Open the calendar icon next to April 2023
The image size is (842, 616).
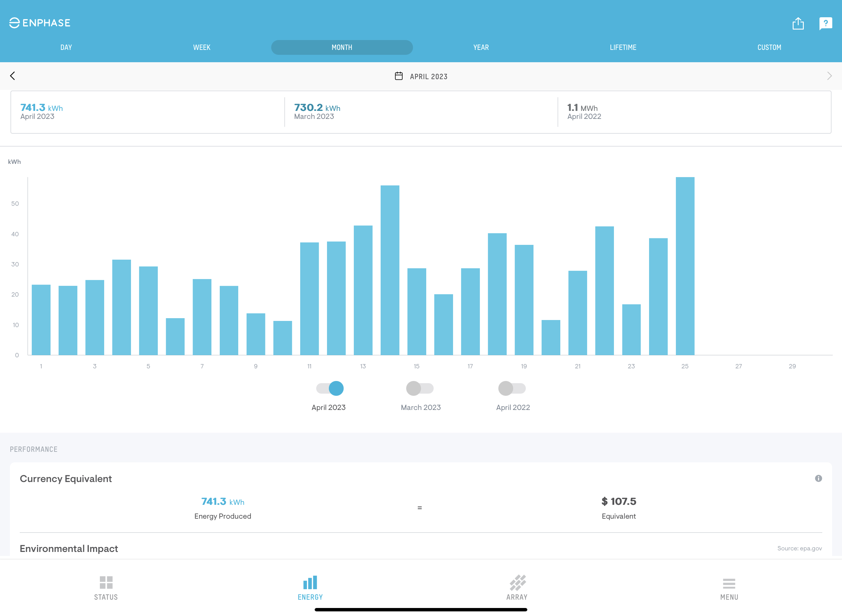tap(399, 76)
